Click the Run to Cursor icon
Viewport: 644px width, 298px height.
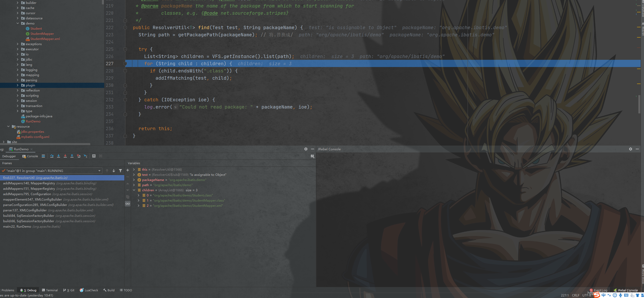coord(86,156)
